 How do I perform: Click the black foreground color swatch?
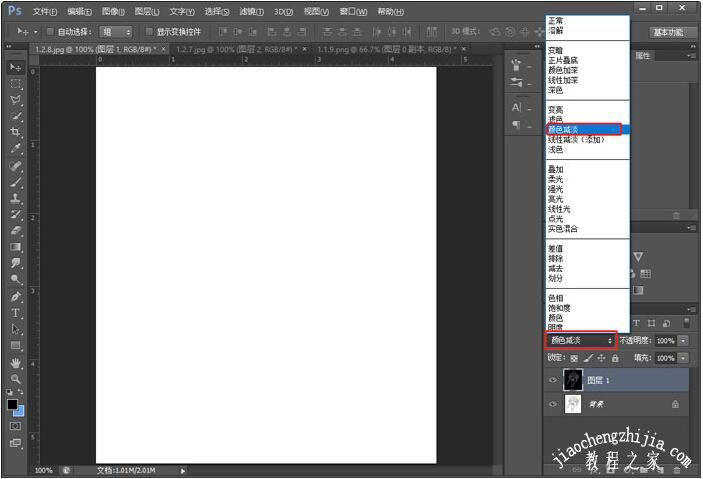[12, 405]
